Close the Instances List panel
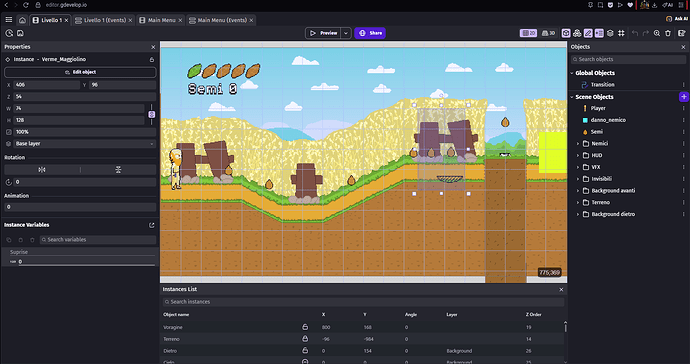This screenshot has width=690, height=364. coord(561,290)
